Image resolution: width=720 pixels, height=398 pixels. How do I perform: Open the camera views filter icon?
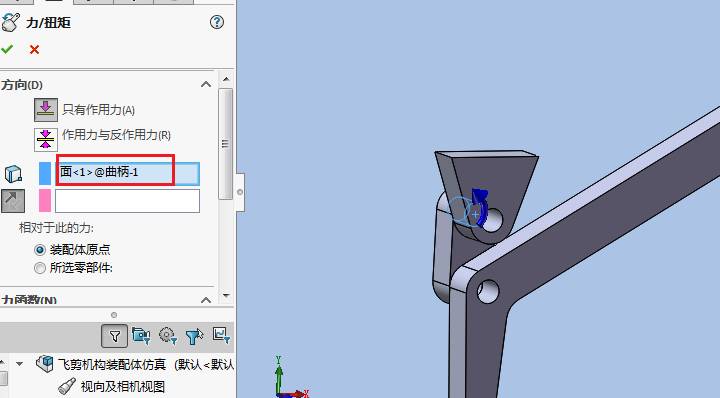[x=141, y=336]
